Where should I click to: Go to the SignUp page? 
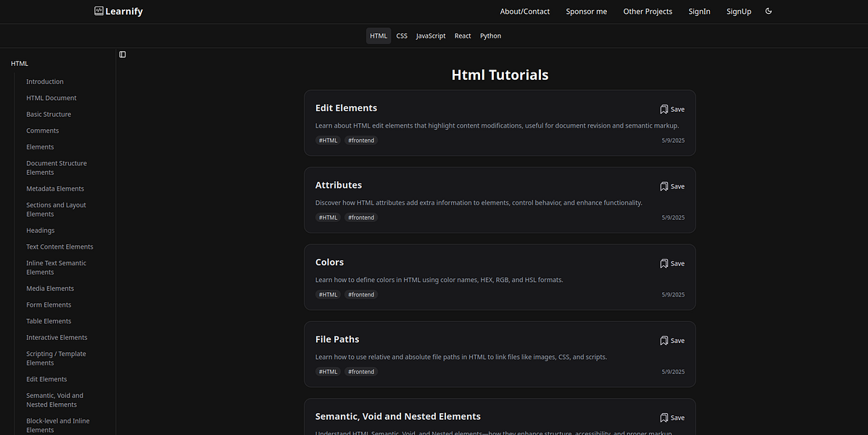[739, 12]
